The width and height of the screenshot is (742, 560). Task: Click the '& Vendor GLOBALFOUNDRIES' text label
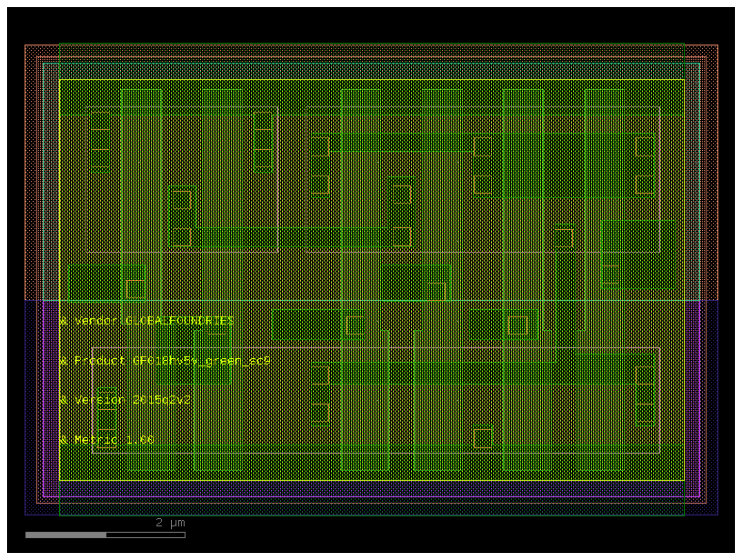(x=147, y=321)
